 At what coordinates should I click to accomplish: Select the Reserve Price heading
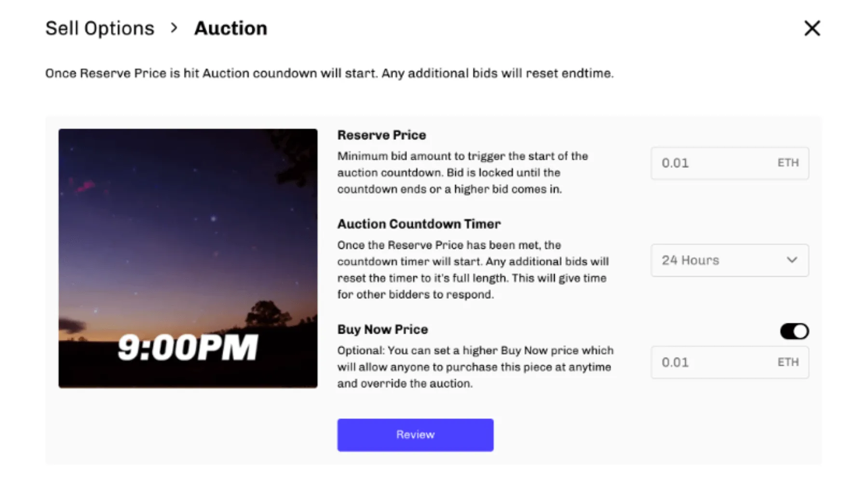point(381,135)
